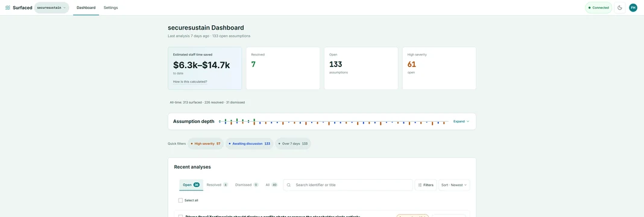
Task: Click the All-time surfaced summary text
Action: 207,102
